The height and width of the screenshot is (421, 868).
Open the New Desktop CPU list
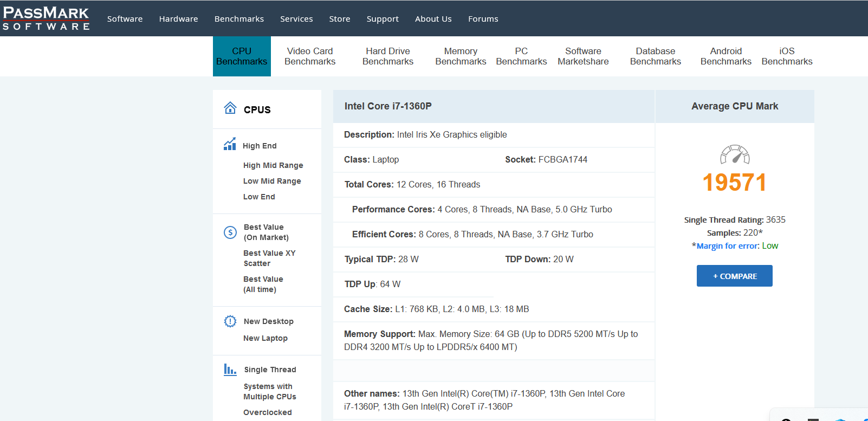click(269, 321)
